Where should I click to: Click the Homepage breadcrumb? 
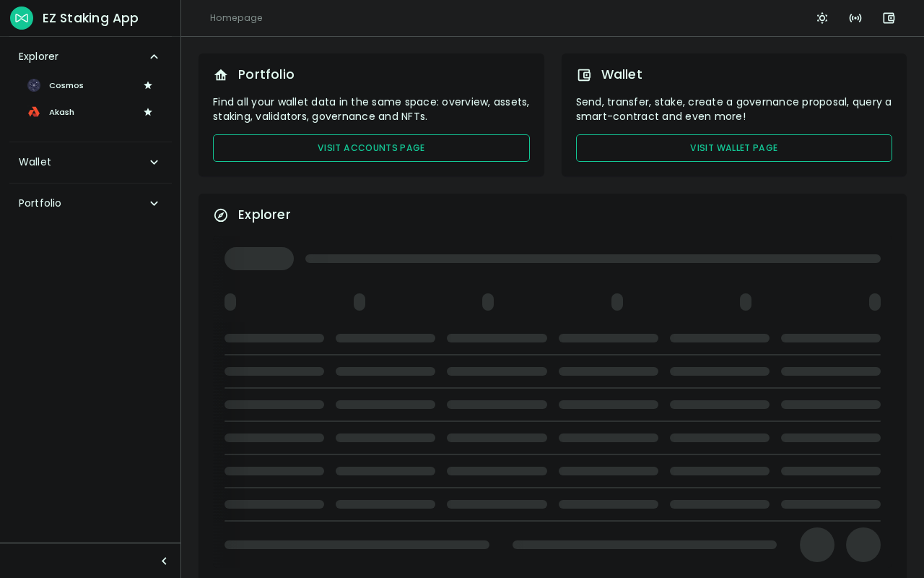click(236, 18)
